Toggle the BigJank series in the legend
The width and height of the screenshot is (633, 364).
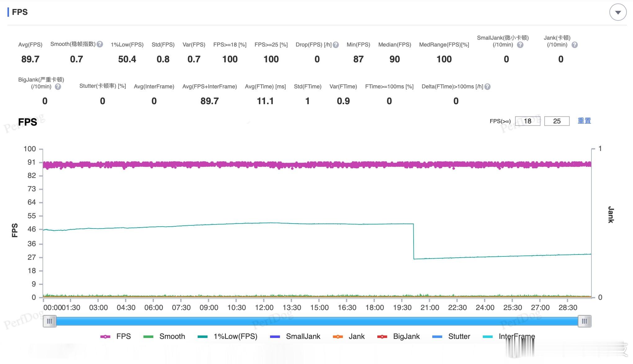coord(398,336)
